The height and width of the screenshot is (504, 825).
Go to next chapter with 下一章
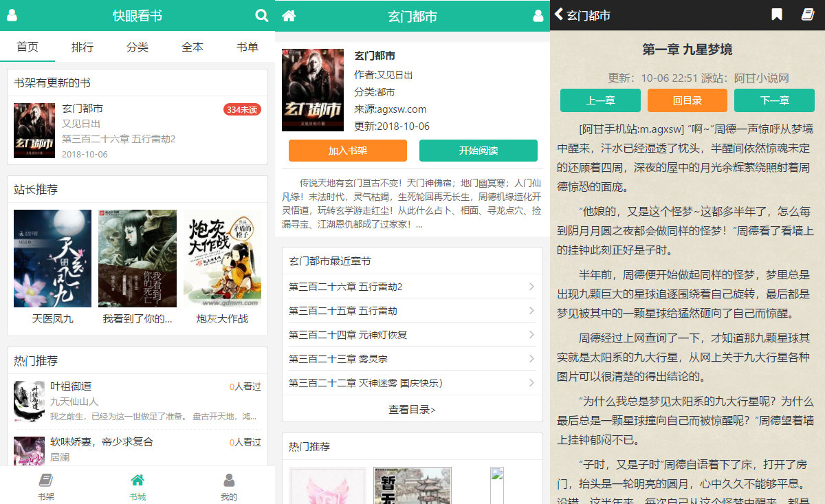pos(775,100)
